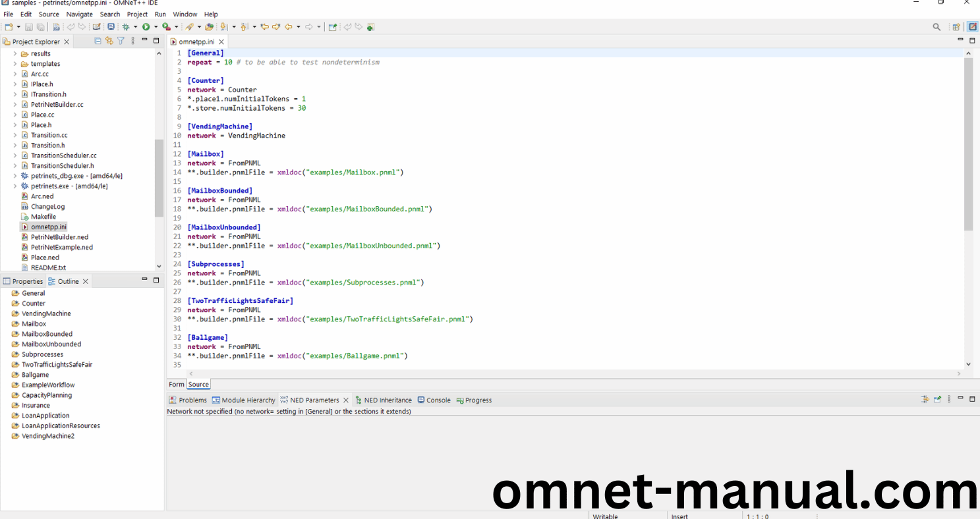980x519 pixels.
Task: Expand the results folder in tree
Action: click(x=15, y=54)
